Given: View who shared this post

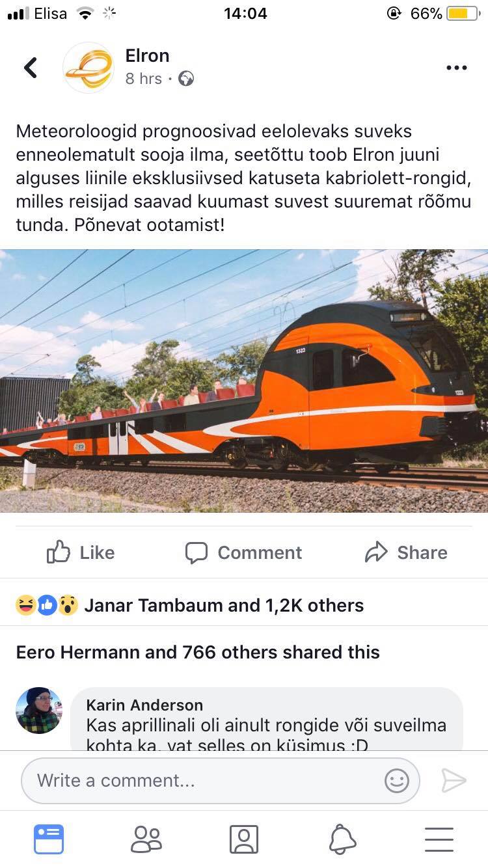Looking at the screenshot, I should (x=198, y=652).
